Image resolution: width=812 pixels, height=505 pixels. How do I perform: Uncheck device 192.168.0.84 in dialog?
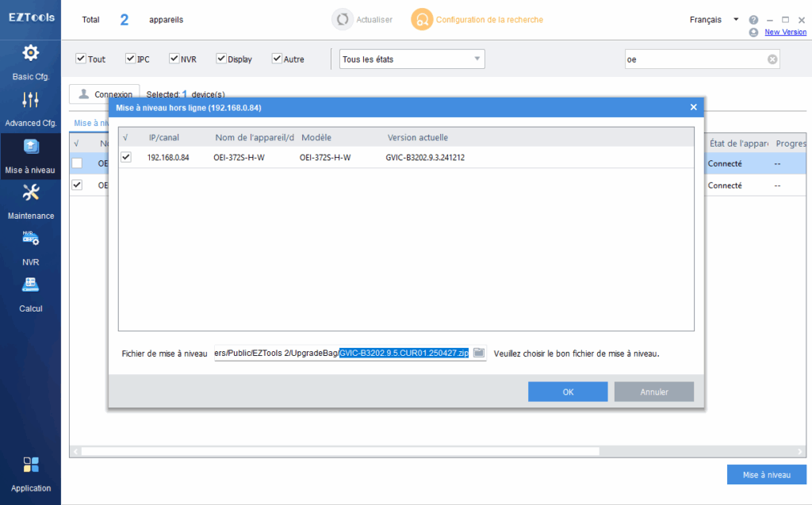[126, 157]
